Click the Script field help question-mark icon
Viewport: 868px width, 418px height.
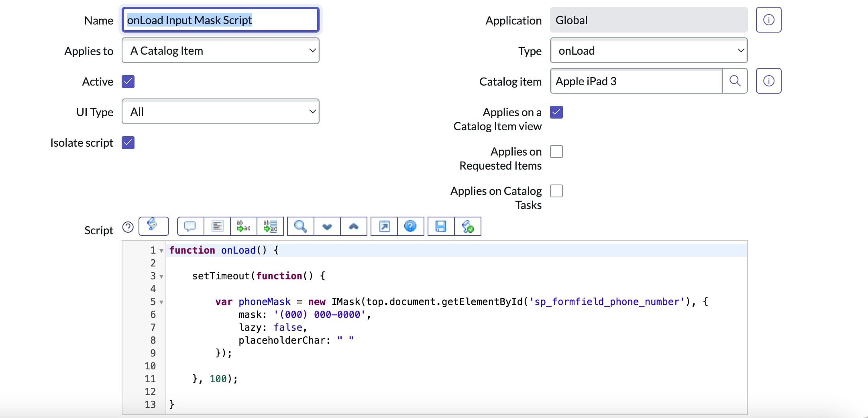click(128, 227)
